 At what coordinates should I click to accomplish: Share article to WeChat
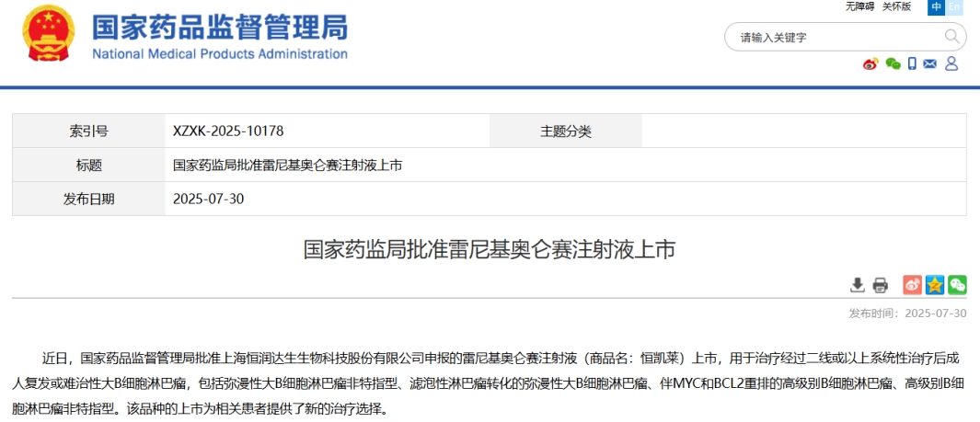pos(957,285)
